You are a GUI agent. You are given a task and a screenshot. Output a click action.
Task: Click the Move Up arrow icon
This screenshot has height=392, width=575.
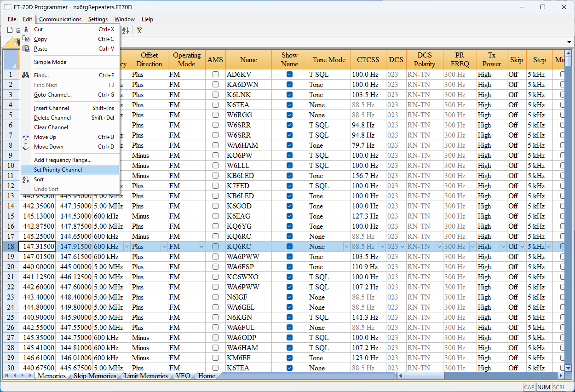pos(26,137)
